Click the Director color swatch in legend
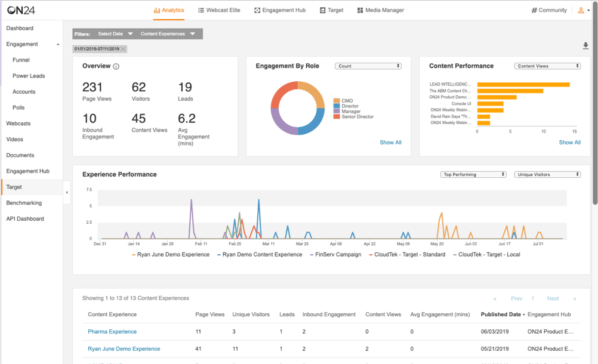 click(337, 106)
